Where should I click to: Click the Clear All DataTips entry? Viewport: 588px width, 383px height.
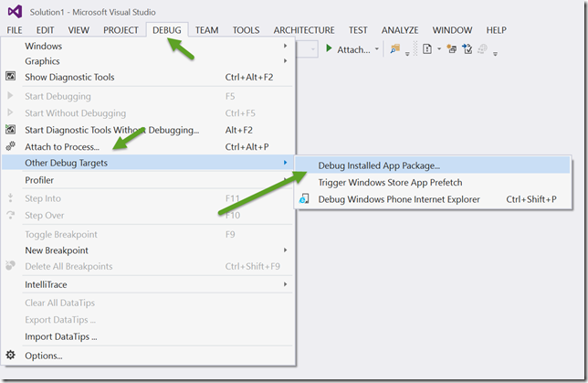click(148, 303)
